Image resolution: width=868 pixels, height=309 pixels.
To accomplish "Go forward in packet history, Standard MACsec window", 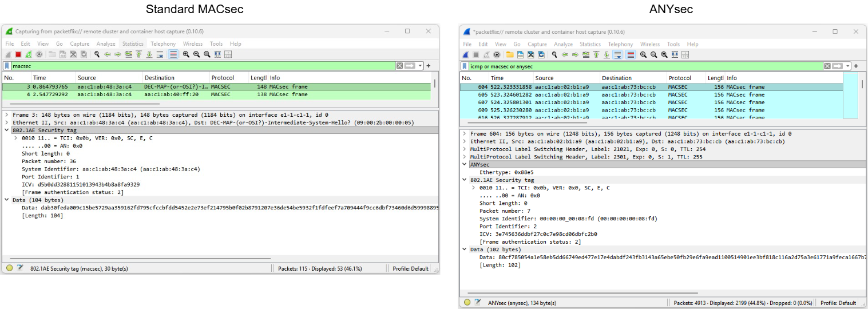I will click(118, 54).
